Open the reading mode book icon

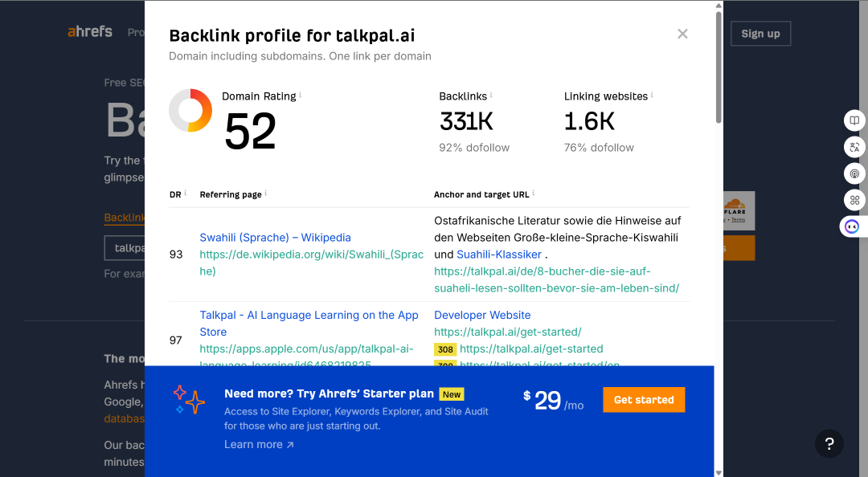(x=854, y=120)
